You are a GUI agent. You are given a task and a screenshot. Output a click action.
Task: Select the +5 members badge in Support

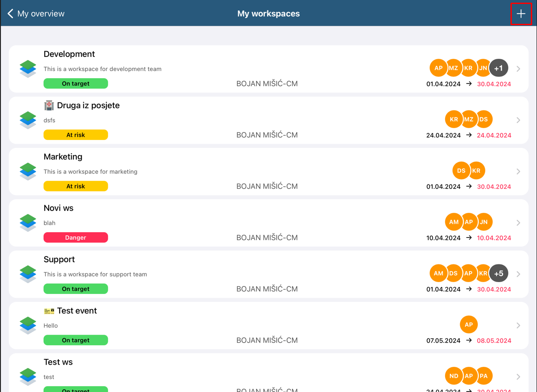pyautogui.click(x=499, y=273)
